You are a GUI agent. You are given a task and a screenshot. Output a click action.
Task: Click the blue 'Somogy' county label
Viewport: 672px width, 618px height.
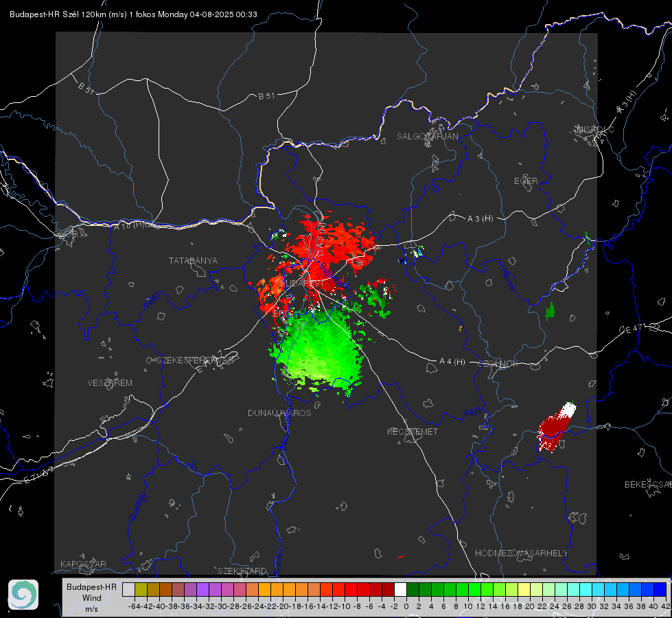click(x=138, y=507)
